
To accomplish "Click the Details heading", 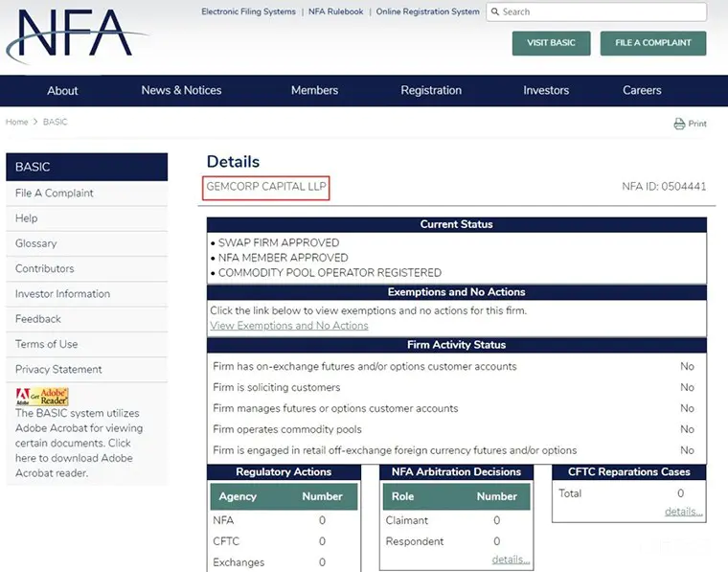I will (233, 162).
